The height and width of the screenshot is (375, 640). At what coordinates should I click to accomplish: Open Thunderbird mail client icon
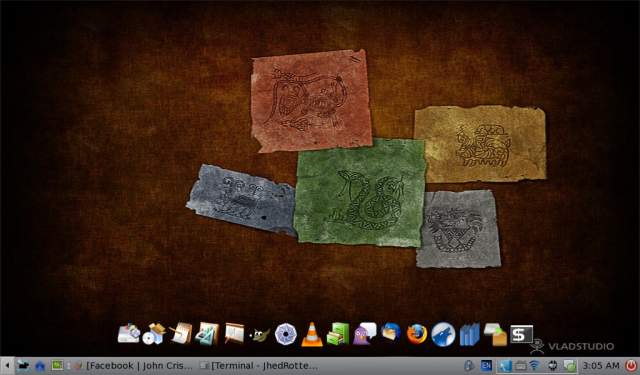tap(391, 333)
